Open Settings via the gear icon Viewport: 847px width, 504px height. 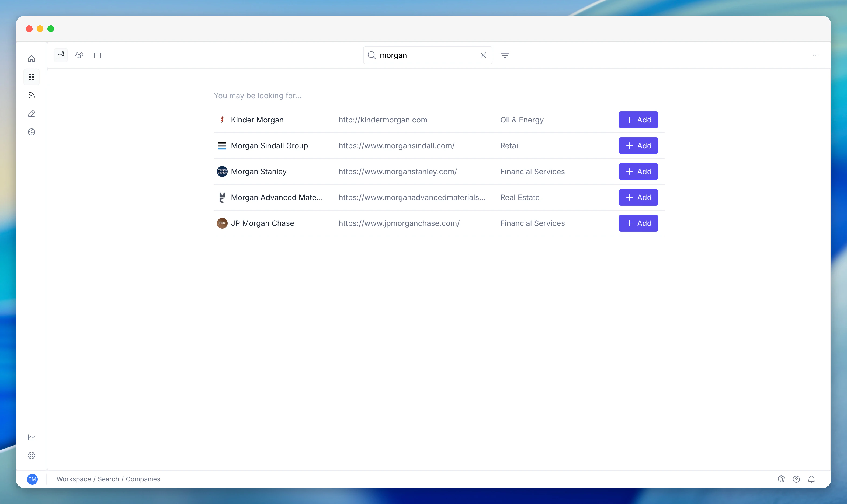point(31,456)
